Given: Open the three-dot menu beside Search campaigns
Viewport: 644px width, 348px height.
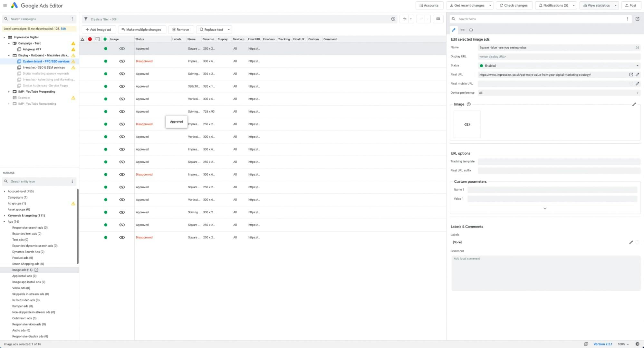Looking at the screenshot, I should [x=72, y=19].
